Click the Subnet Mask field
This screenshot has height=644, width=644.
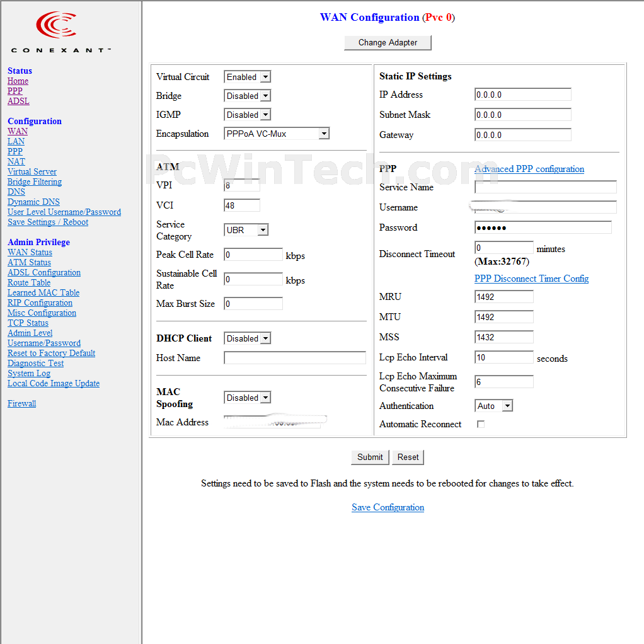pyautogui.click(x=523, y=115)
